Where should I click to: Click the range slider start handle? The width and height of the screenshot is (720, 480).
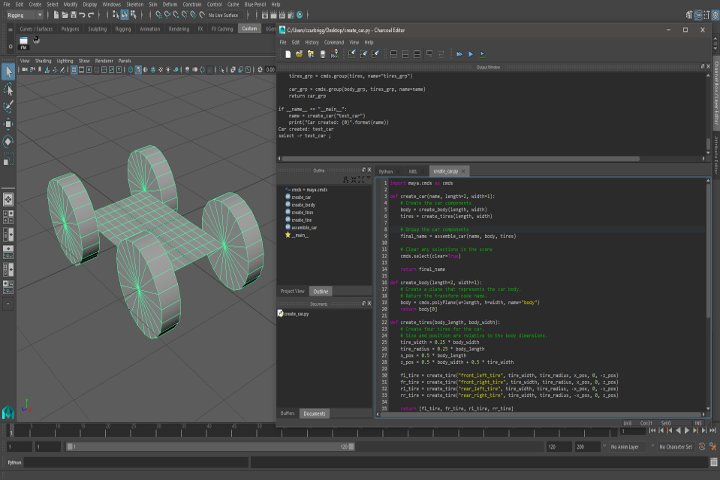(x=70, y=446)
